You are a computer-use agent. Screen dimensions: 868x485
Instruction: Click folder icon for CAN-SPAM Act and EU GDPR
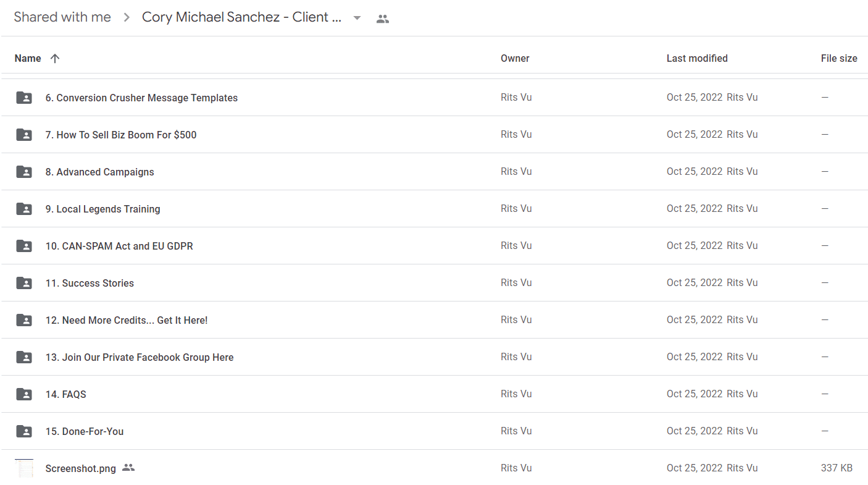[x=24, y=246]
